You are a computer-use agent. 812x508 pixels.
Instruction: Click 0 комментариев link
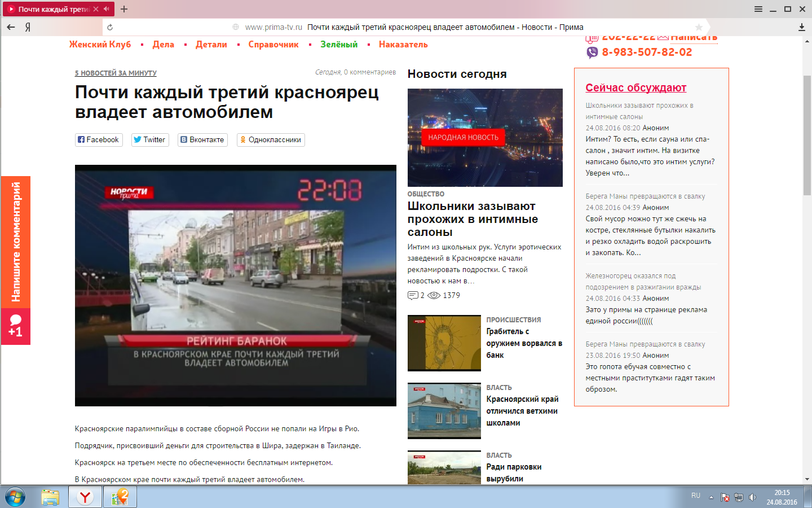pyautogui.click(x=370, y=72)
